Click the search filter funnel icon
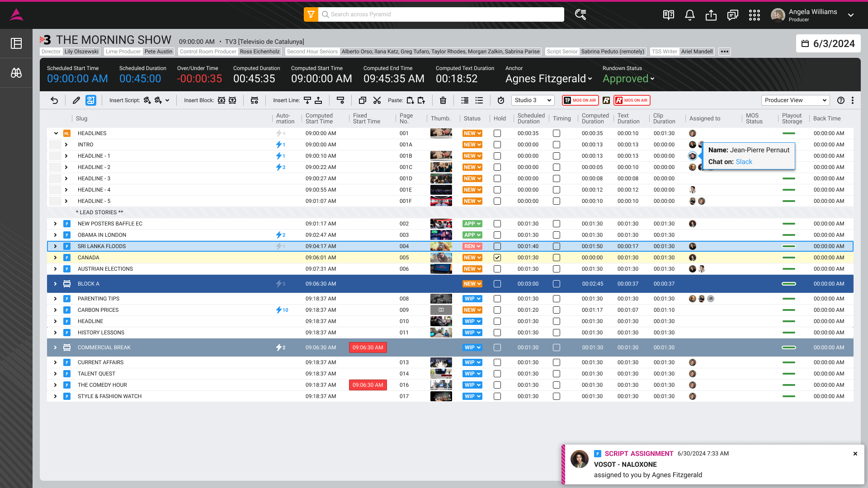This screenshot has height=488, width=868. [311, 14]
